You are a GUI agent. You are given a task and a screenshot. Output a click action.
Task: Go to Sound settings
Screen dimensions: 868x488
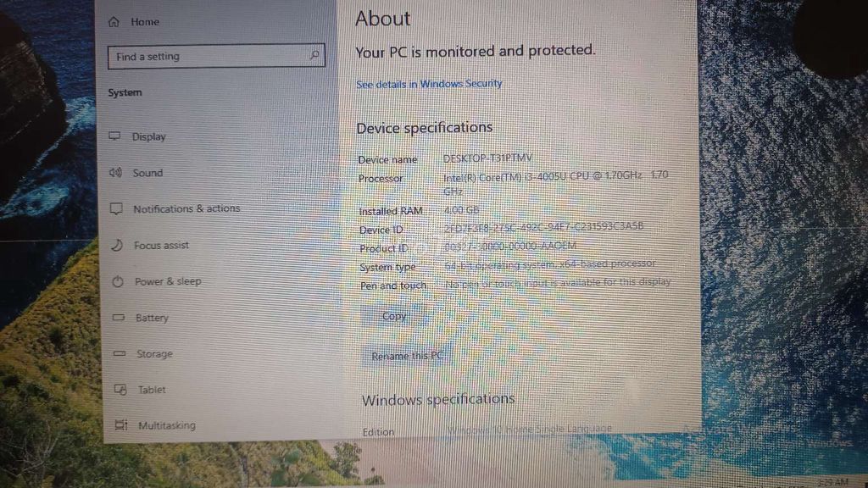[147, 173]
